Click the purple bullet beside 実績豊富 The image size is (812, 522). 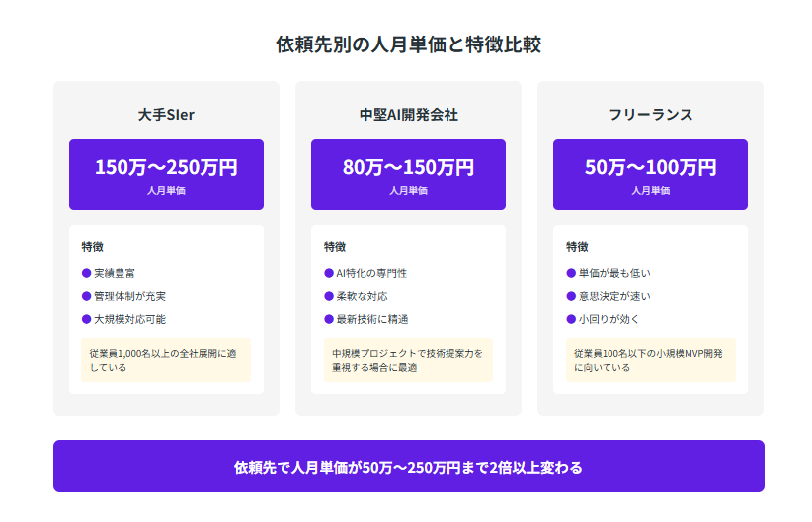[x=86, y=272]
